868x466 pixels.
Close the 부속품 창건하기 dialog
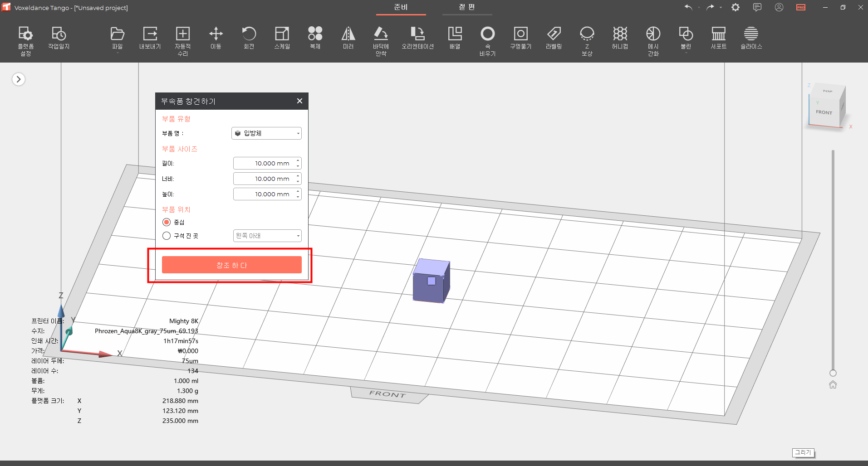(x=299, y=101)
